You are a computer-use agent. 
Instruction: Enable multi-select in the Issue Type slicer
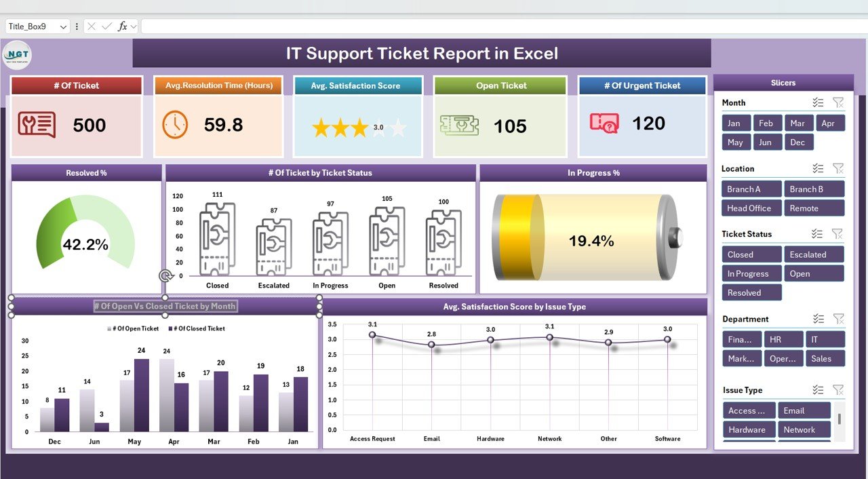[x=818, y=390]
